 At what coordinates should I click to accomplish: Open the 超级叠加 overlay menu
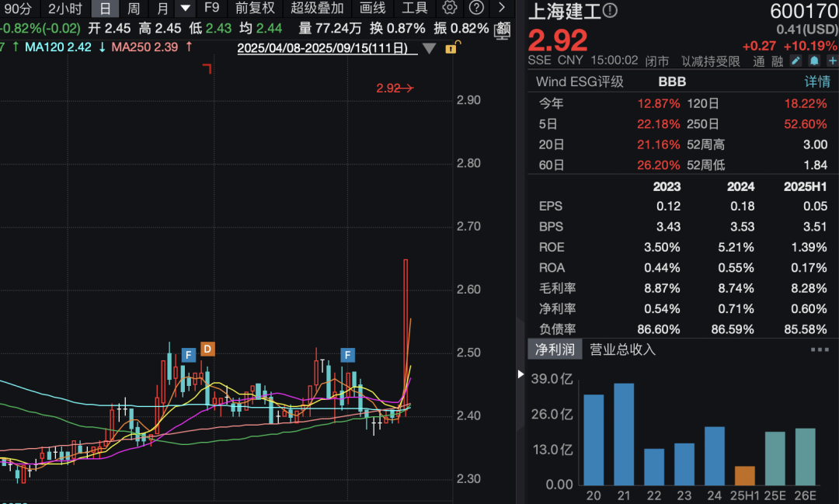coord(317,8)
